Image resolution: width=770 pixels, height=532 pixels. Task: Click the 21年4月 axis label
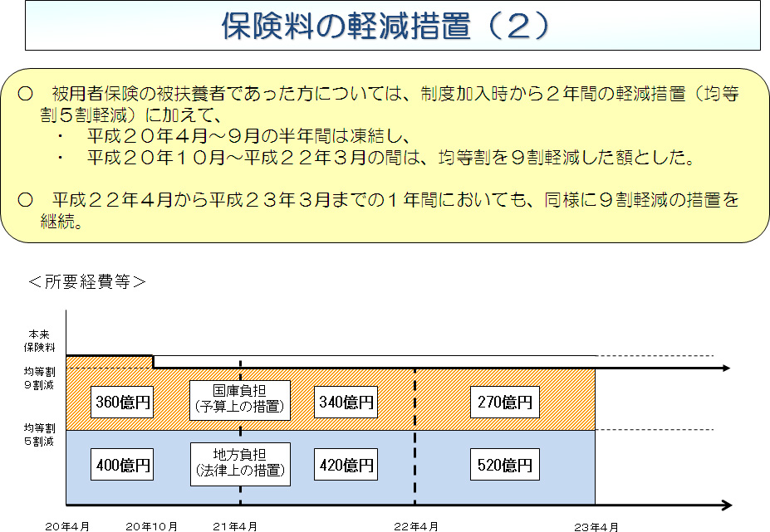click(x=235, y=526)
